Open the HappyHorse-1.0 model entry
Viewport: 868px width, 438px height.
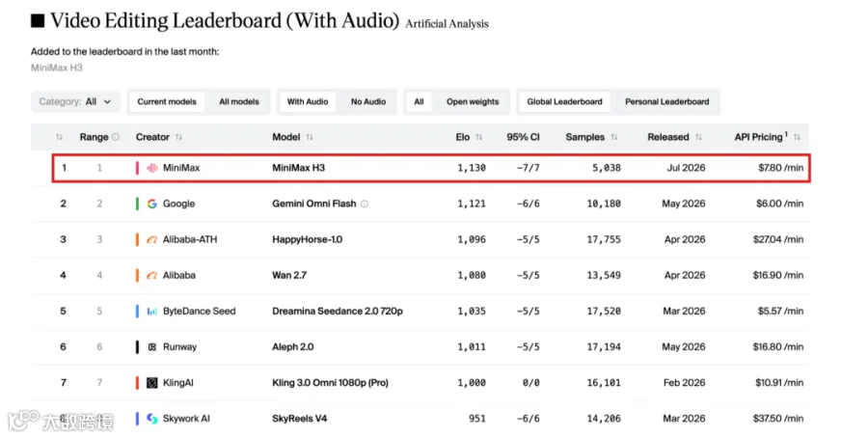[308, 240]
